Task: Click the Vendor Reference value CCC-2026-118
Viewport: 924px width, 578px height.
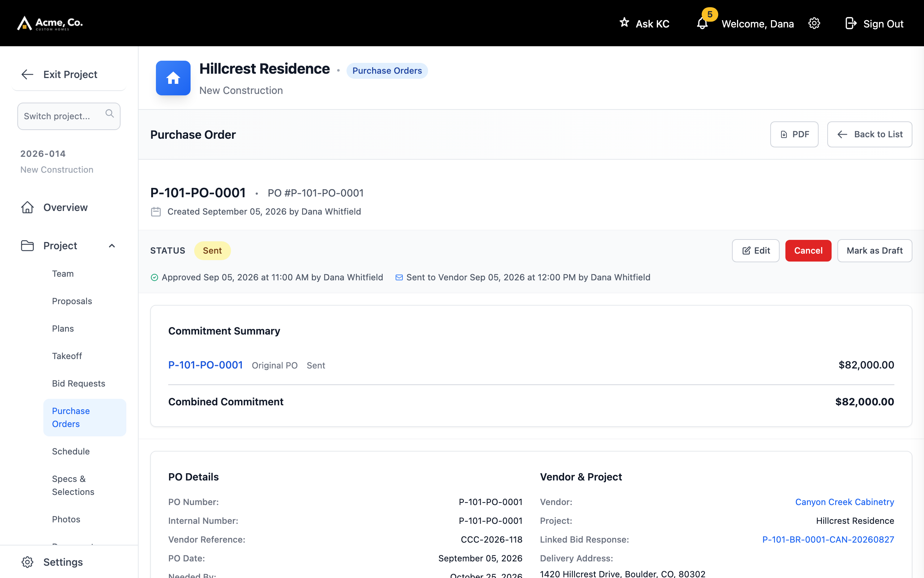Action: [x=491, y=539]
